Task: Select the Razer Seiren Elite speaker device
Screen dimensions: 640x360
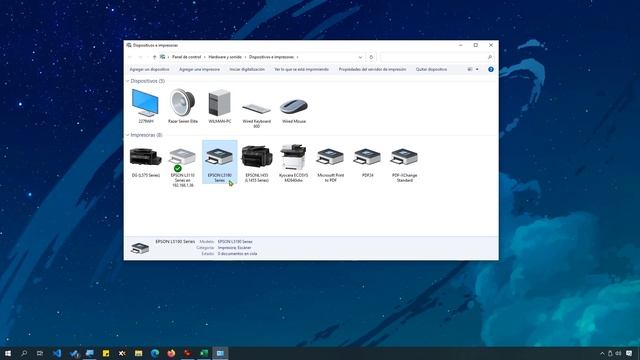Action: (x=182, y=103)
